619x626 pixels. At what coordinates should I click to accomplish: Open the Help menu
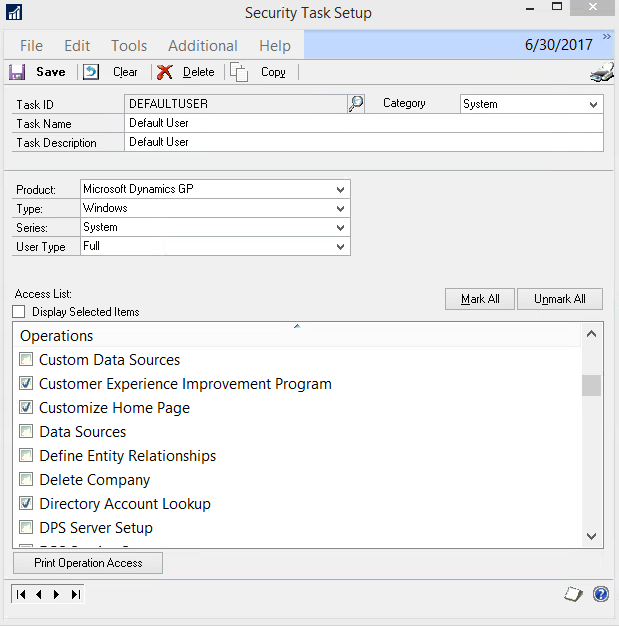(x=275, y=46)
